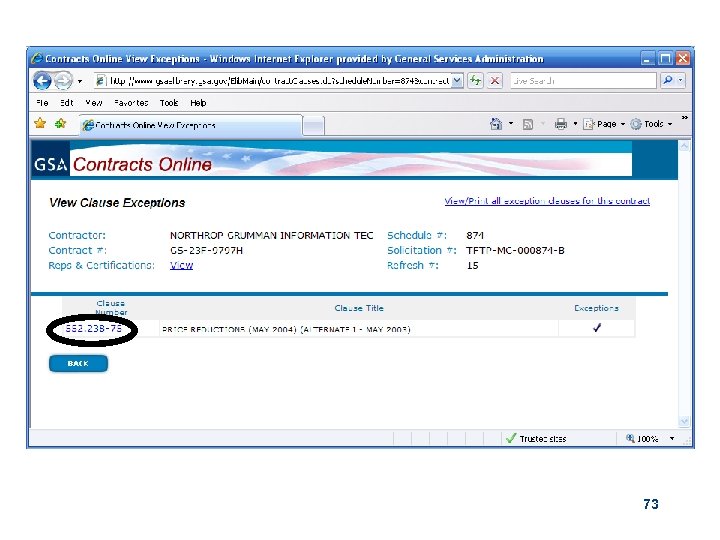This screenshot has width=720, height=540.
Task: Click the browser Back arrow button
Action: tap(43, 81)
